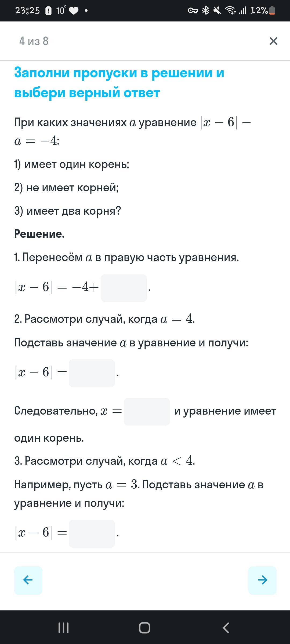Go back to previous question arrow

click(28, 580)
